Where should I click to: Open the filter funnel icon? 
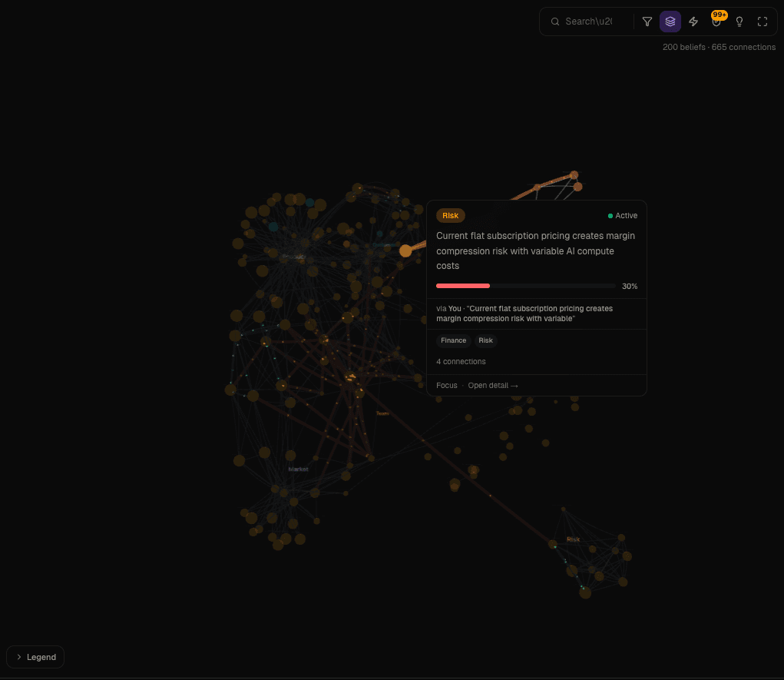coord(647,22)
